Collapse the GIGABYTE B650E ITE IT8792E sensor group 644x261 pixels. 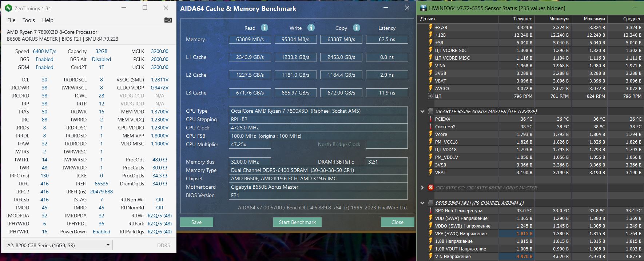pos(422,111)
